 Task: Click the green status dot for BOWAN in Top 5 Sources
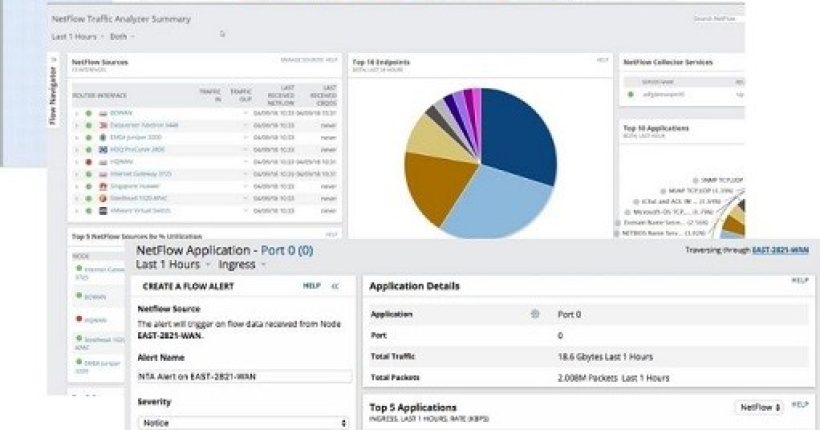79,296
